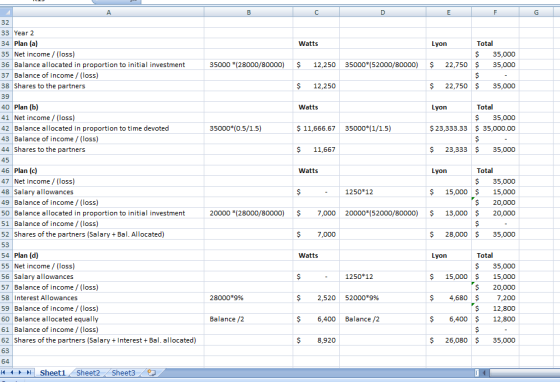Click the next sheet navigation arrow
This screenshot has height=382, width=560.
[x=20, y=373]
